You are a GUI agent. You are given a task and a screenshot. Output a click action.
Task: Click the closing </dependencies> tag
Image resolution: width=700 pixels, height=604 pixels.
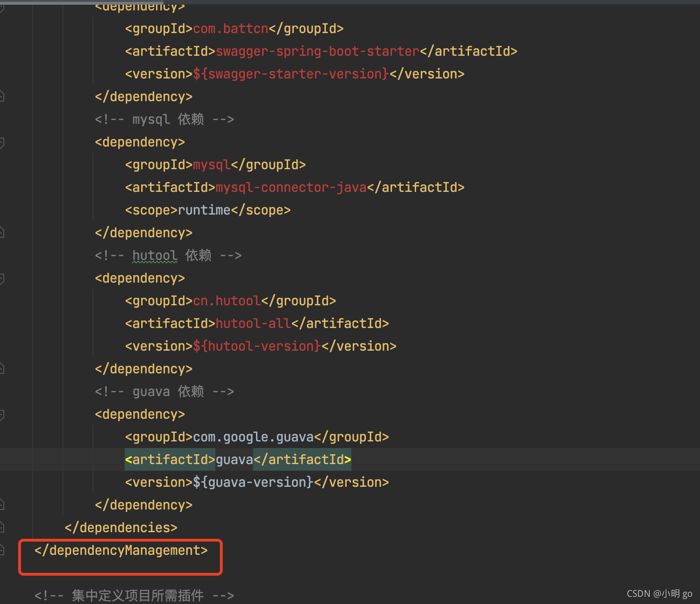[121, 527]
